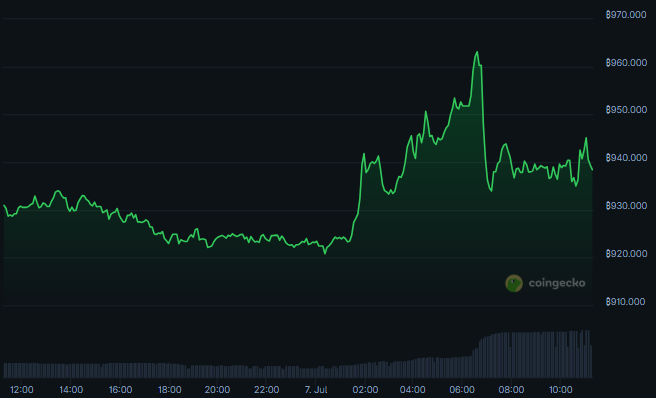Click the ฿930.000 price axis label
This screenshot has height=398, width=656.
click(626, 206)
